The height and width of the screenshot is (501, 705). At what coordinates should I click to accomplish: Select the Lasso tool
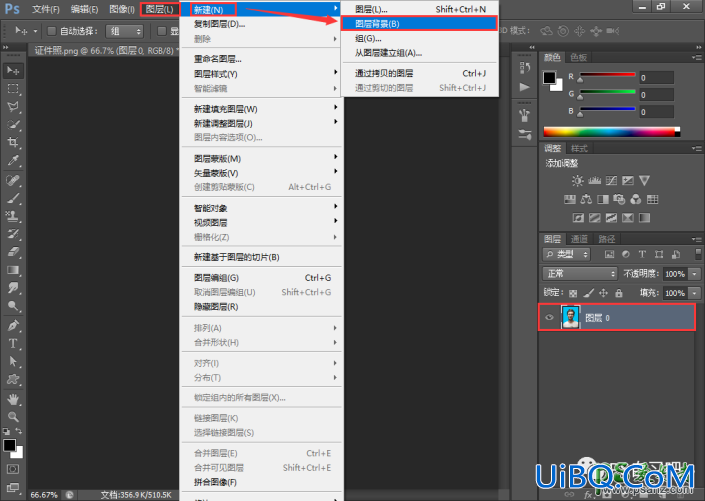pos(13,107)
